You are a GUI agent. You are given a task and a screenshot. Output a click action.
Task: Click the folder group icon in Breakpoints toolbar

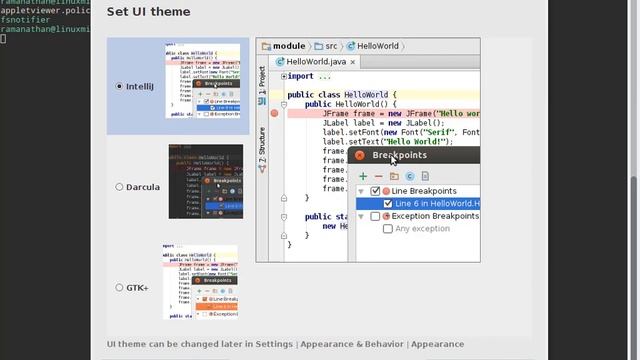click(x=394, y=176)
